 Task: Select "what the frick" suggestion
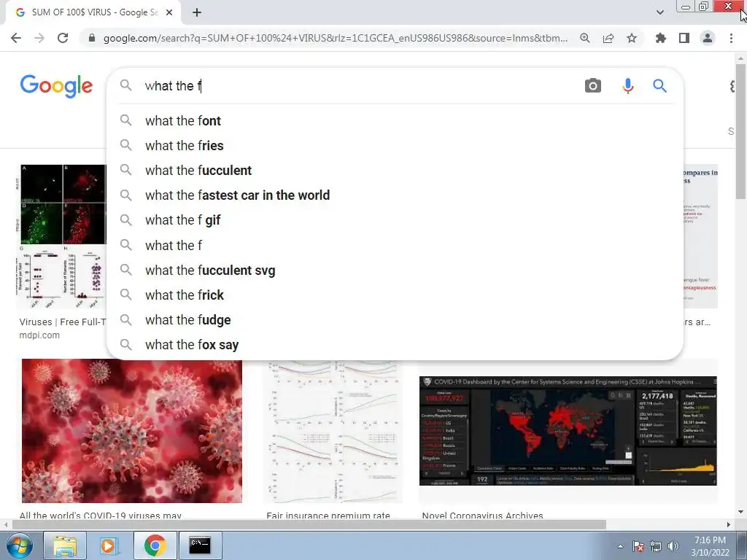click(395, 295)
